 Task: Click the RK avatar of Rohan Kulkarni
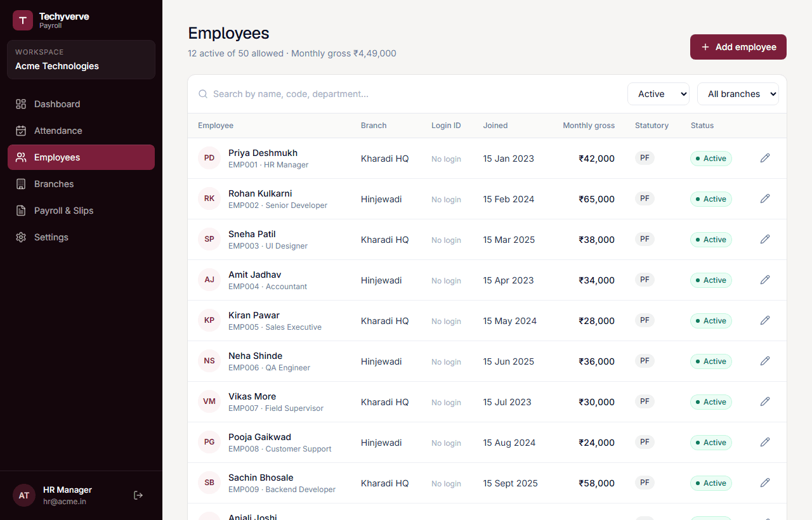click(209, 198)
